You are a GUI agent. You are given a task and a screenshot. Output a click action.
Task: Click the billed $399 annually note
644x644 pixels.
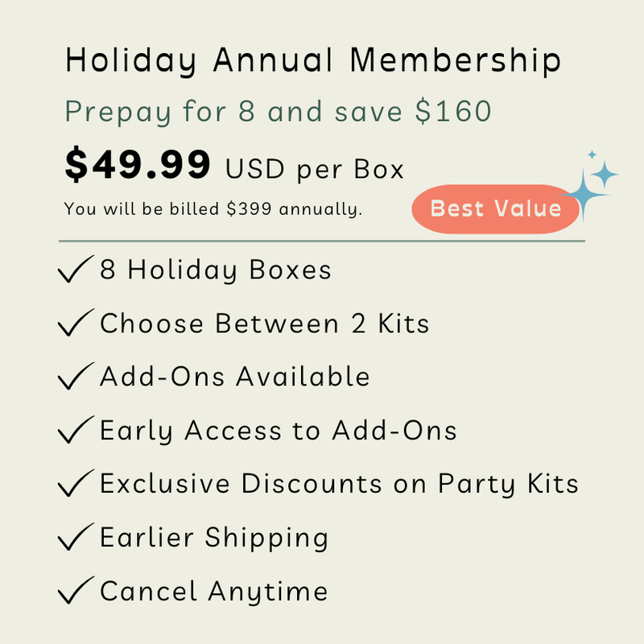pyautogui.click(x=213, y=209)
